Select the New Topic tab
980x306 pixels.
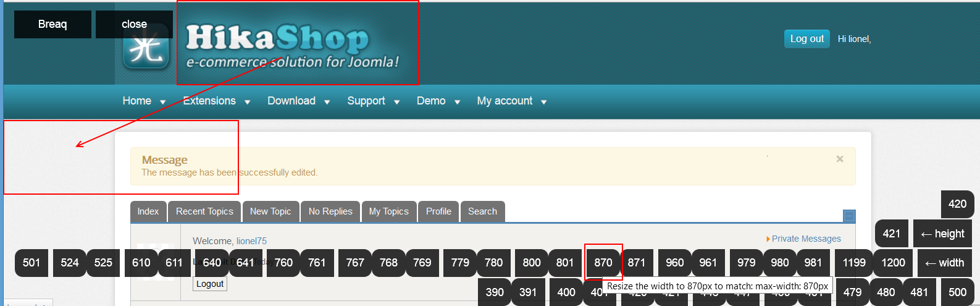[x=270, y=211]
